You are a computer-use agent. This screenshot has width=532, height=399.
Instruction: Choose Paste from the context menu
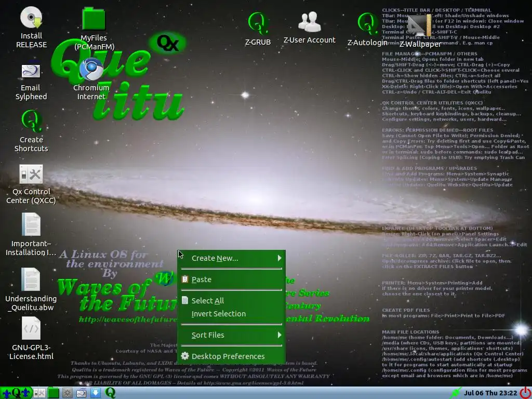(x=231, y=279)
